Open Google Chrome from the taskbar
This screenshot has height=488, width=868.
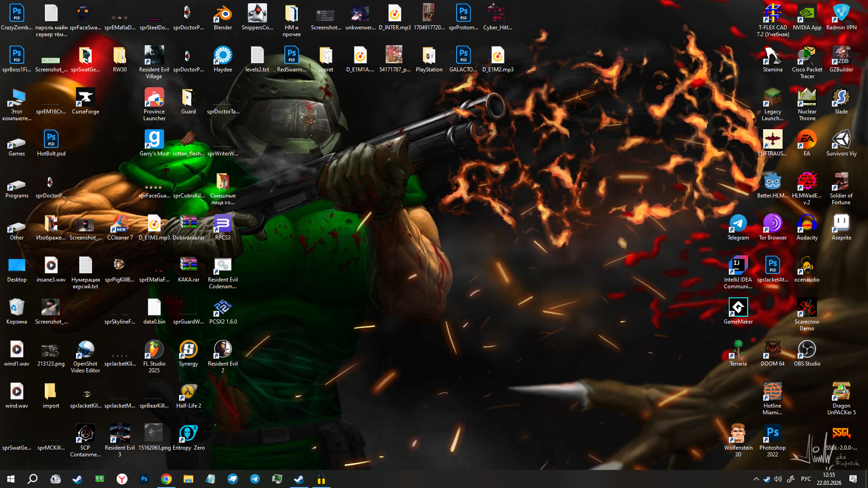[166, 479]
